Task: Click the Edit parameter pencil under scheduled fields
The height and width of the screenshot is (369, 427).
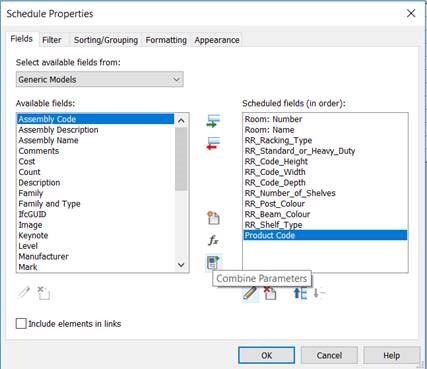Action: 250,293
